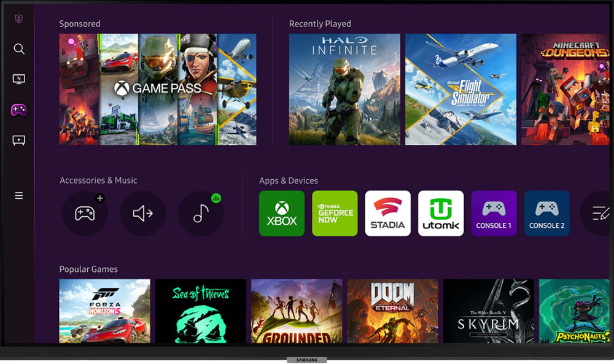Viewport: 614px width, 364px height.
Task: Open the media play icon in sidebar
Action: click(x=19, y=140)
